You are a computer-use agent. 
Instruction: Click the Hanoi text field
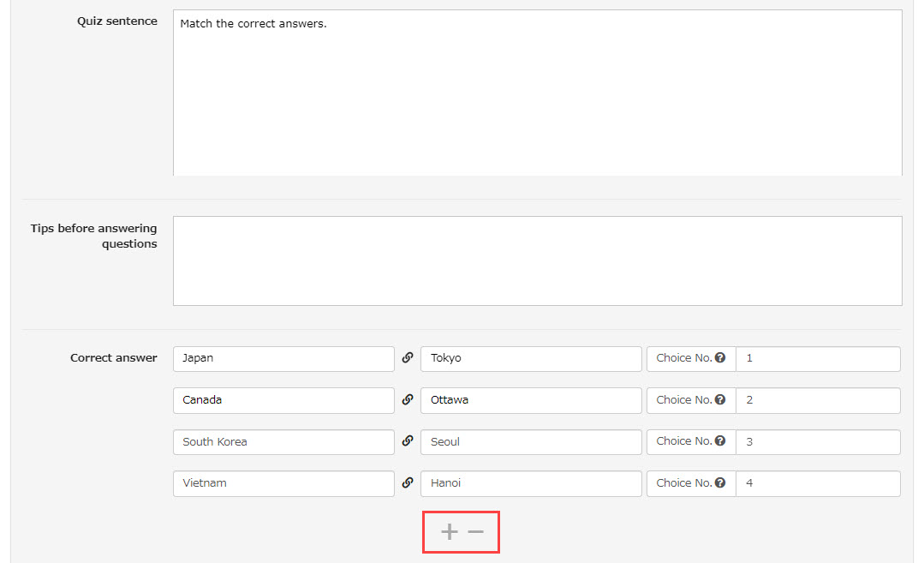point(530,483)
